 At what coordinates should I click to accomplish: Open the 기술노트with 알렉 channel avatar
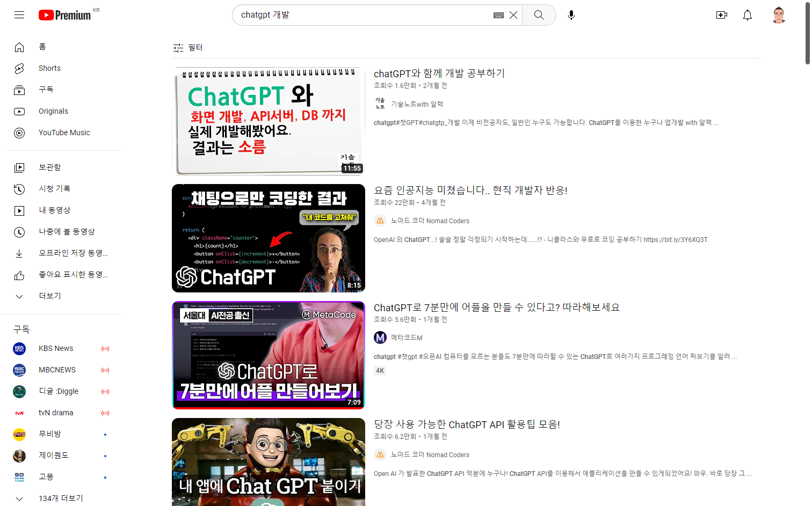pyautogui.click(x=380, y=104)
